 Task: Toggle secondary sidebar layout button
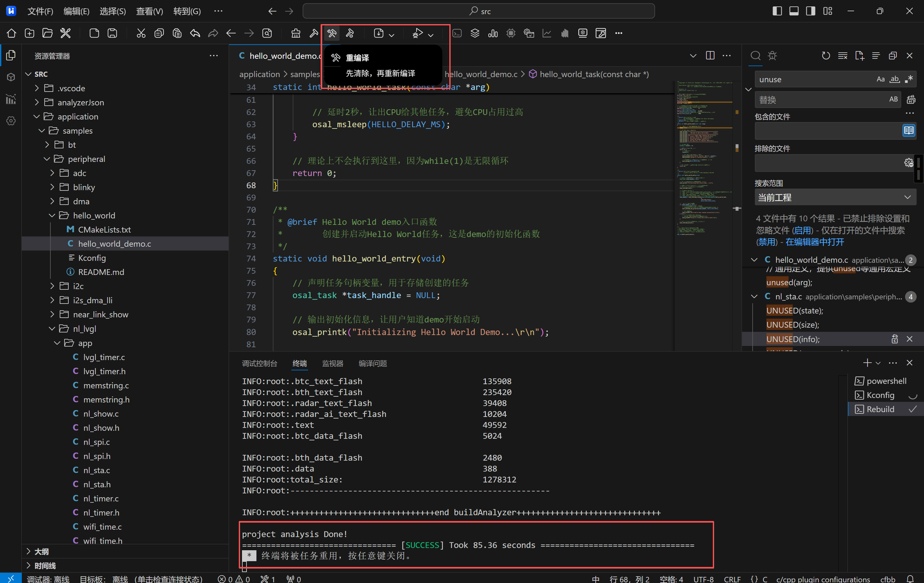(x=811, y=11)
